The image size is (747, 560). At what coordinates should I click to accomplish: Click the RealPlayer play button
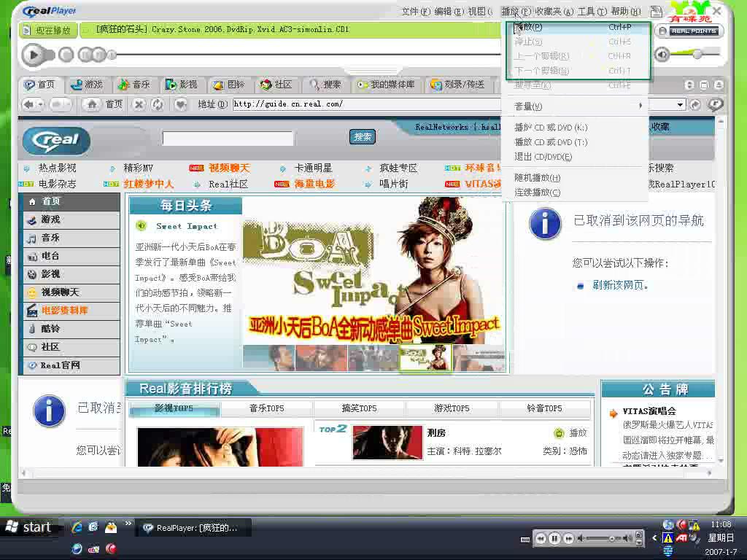[x=33, y=55]
